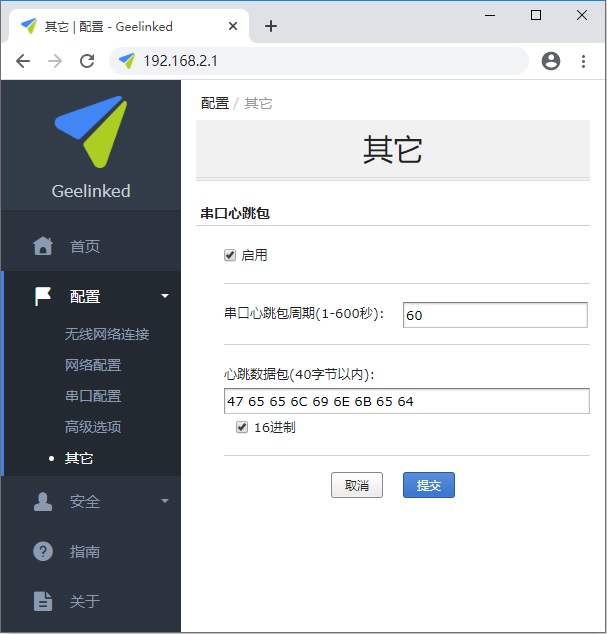
Task: Select 串口配置 in the sidebar
Action: (93, 396)
